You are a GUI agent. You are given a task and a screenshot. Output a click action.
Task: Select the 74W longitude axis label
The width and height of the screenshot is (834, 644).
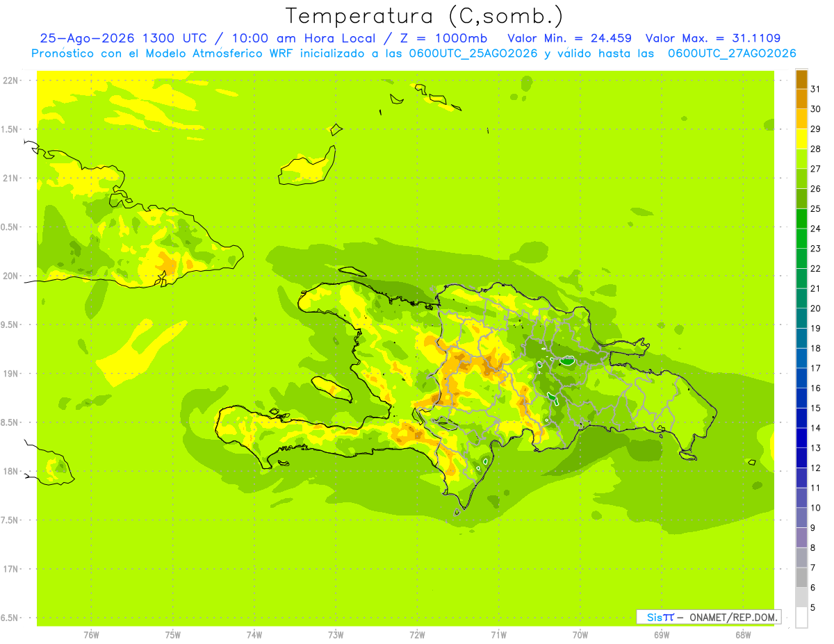254,634
